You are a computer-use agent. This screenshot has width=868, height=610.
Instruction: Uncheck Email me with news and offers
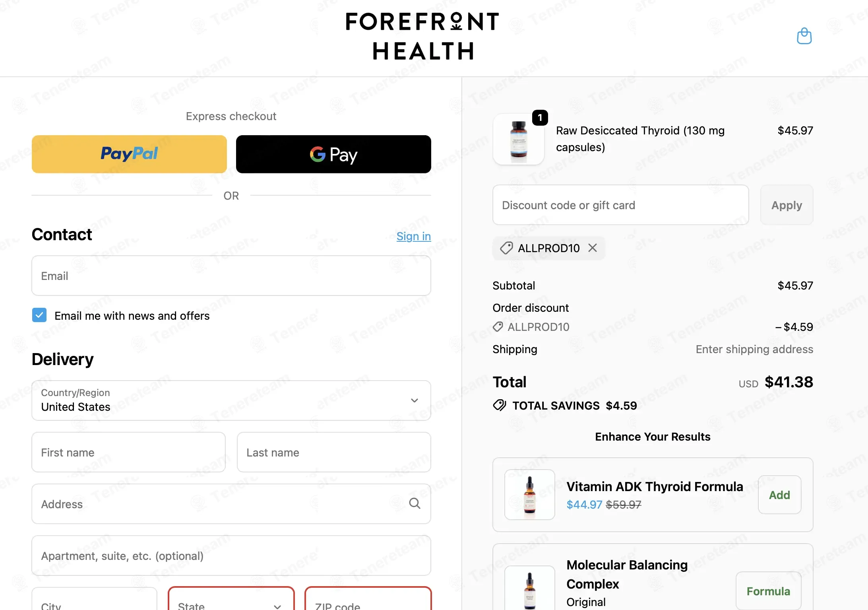point(39,315)
